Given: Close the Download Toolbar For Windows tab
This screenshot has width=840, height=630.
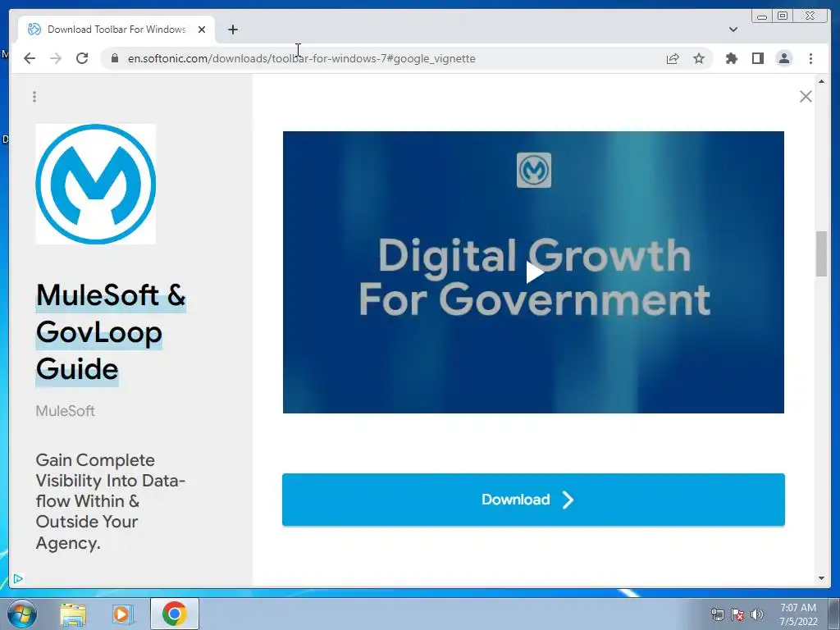Looking at the screenshot, I should click(202, 30).
